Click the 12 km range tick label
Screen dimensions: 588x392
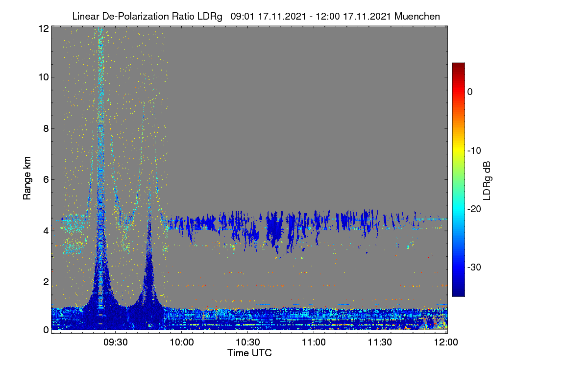pos(43,28)
